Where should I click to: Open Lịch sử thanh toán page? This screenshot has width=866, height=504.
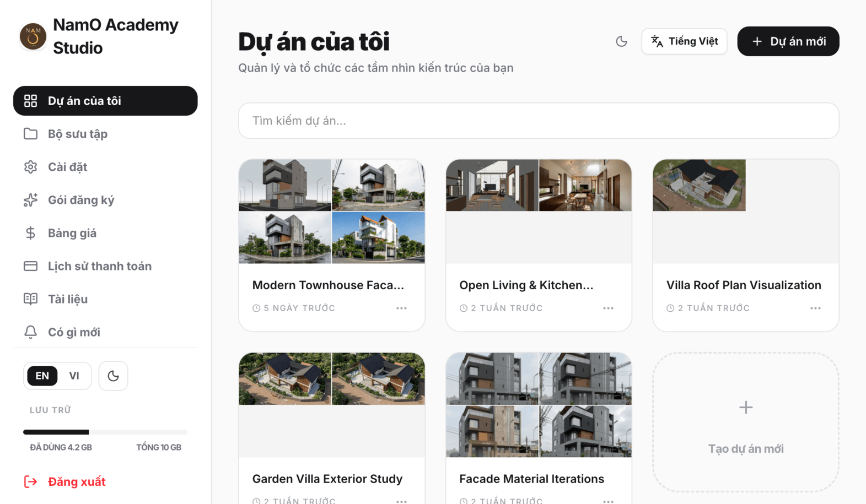[105, 266]
